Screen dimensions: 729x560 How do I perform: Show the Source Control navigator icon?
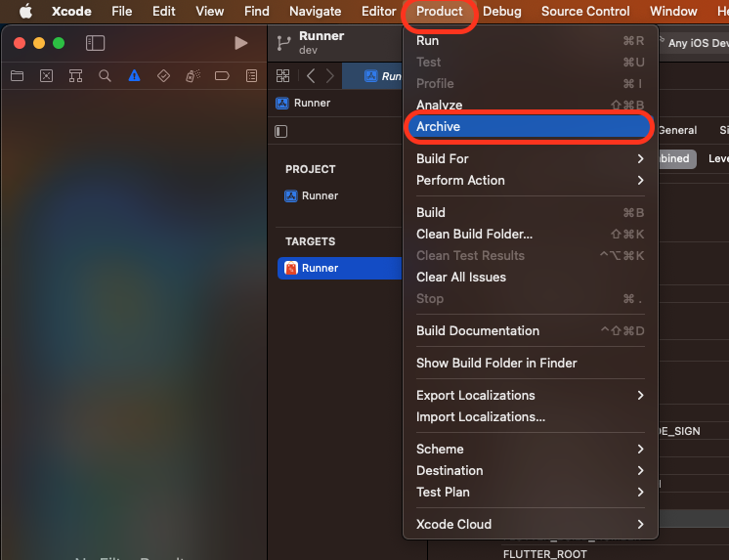pos(47,76)
